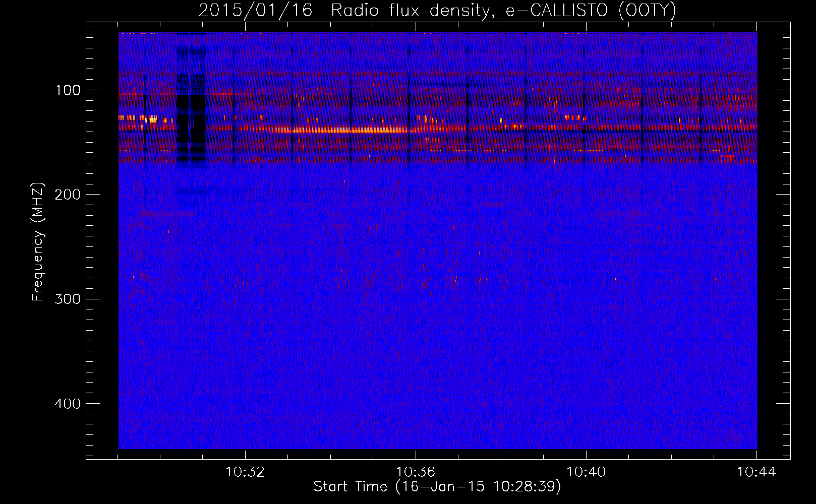Viewport: 816px width, 504px height.
Task: Click the 400 frequency tick label
Action: coord(68,404)
